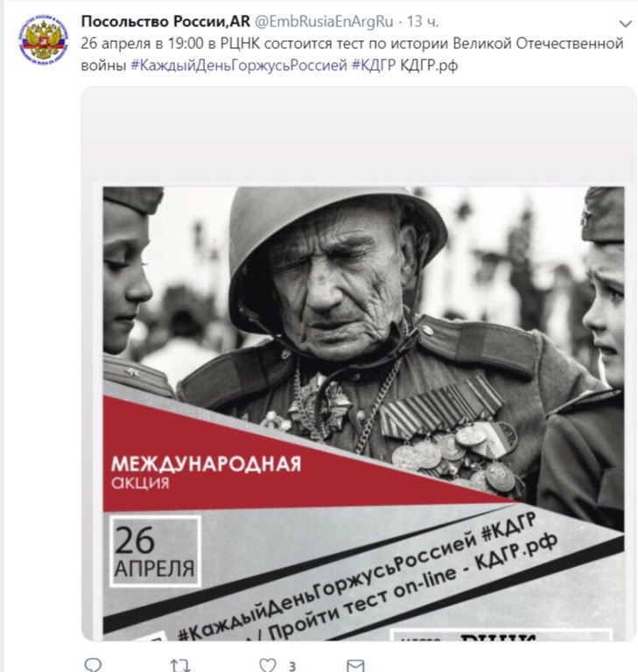Follow the blue #КДГР hashtag in tweet text
Viewport: 638px width, 672px height.
pos(374,65)
